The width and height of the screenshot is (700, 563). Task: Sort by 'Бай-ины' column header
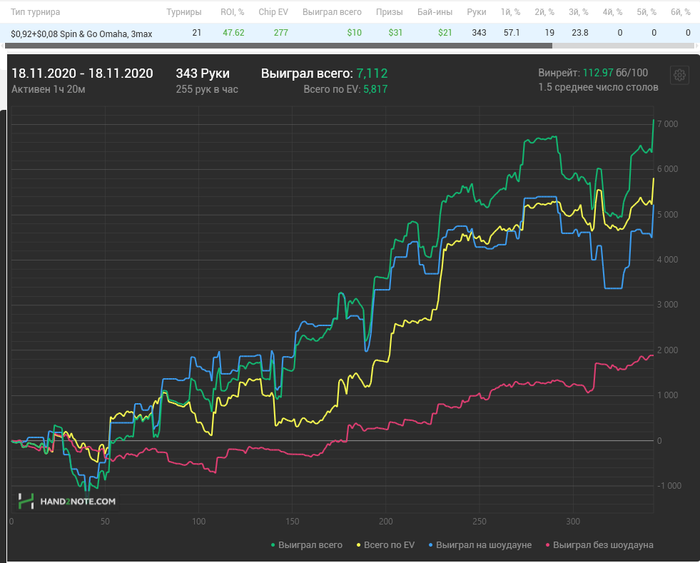(x=435, y=12)
